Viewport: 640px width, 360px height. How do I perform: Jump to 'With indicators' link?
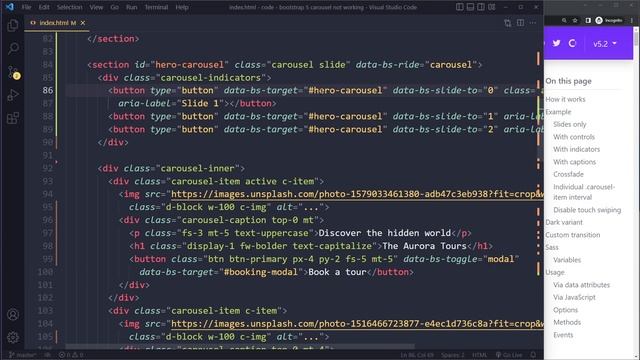576,149
